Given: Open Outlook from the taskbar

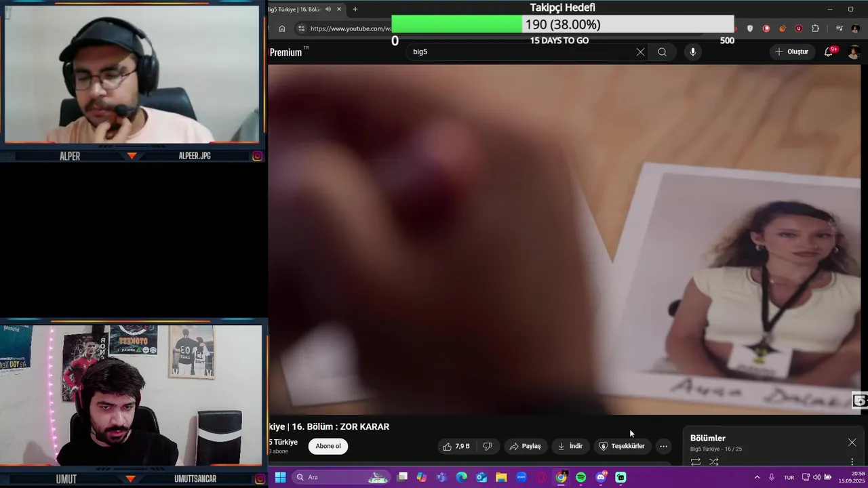Looking at the screenshot, I should click(481, 477).
